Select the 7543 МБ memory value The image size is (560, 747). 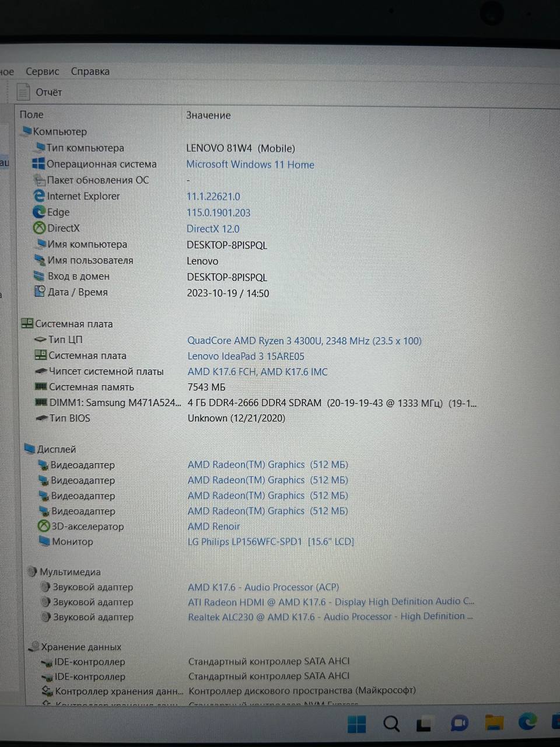click(206, 387)
